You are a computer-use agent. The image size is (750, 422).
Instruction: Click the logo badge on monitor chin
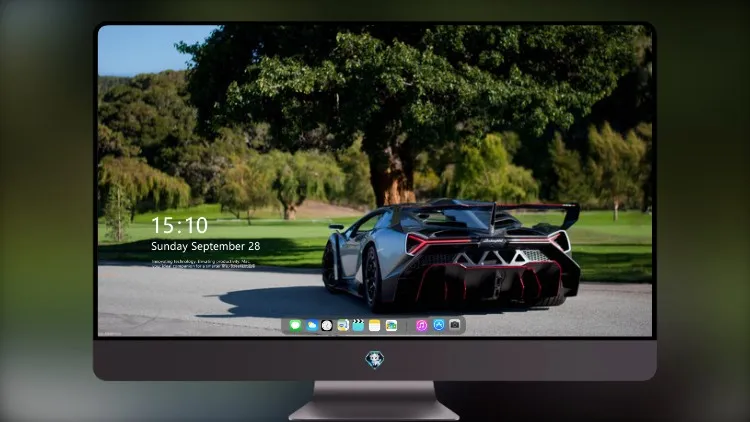(x=375, y=360)
